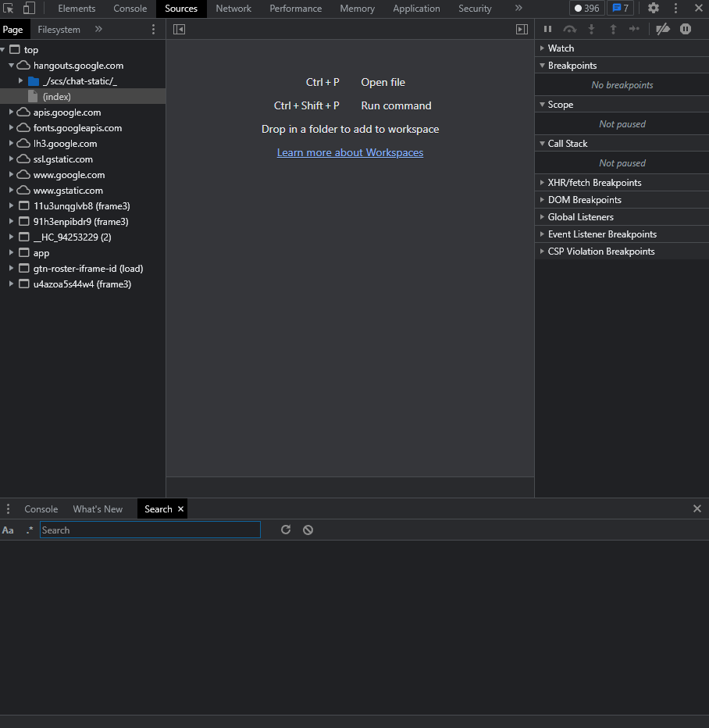Toggle pause on exceptions
This screenshot has width=709, height=728.
pos(686,29)
